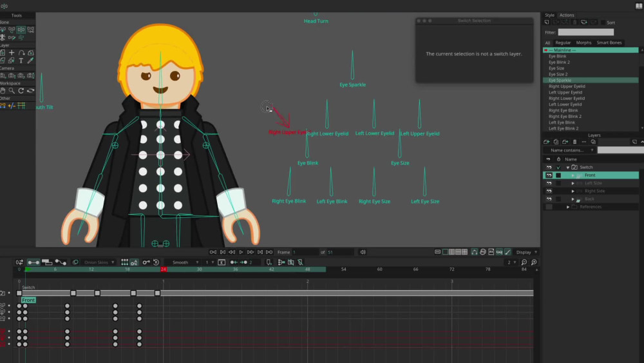Select the Text layer tool
This screenshot has height=363, width=644.
point(21,61)
